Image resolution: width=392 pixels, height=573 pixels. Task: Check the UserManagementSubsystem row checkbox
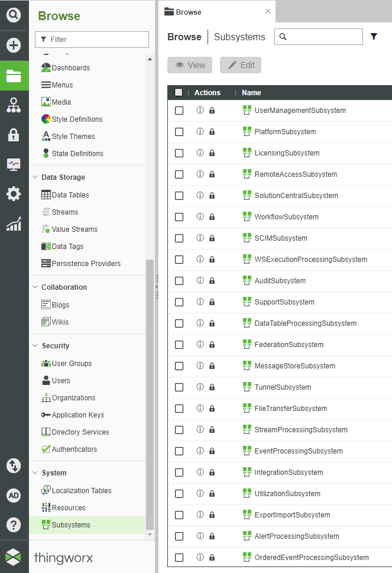click(179, 111)
